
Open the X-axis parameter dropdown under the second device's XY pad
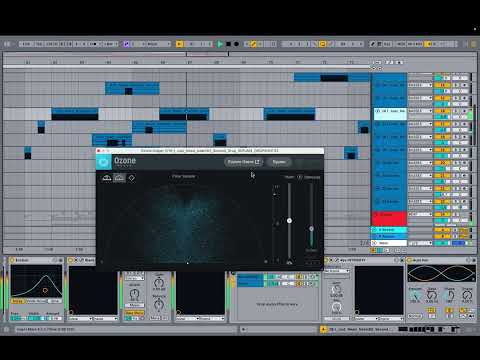tap(80, 319)
